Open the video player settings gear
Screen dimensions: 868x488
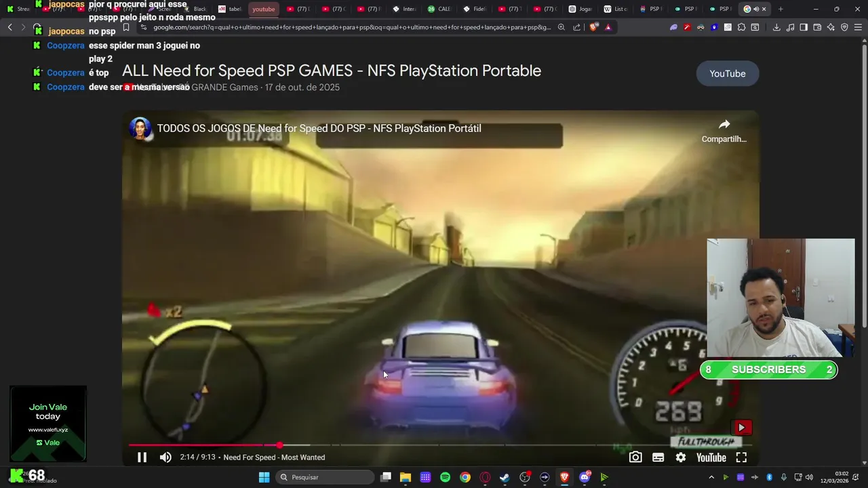[681, 457]
